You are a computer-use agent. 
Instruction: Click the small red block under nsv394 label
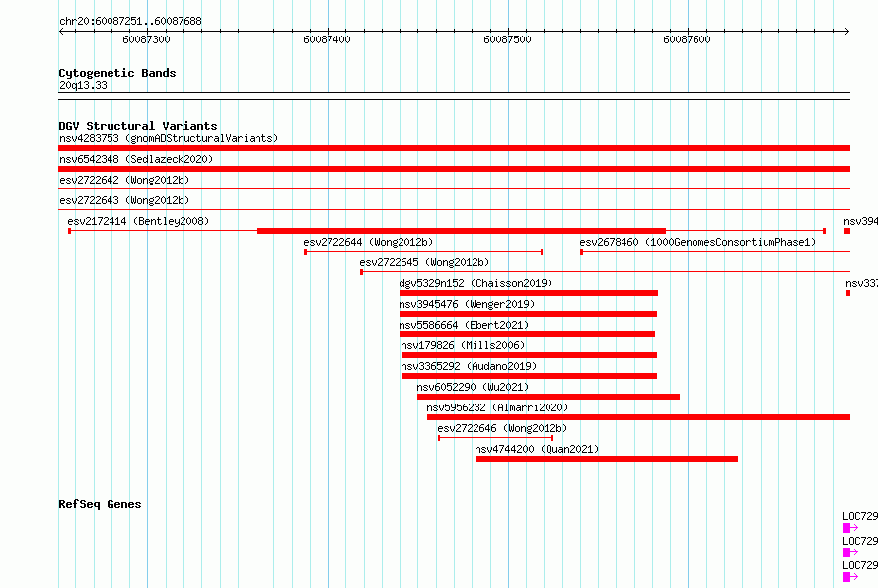click(847, 231)
